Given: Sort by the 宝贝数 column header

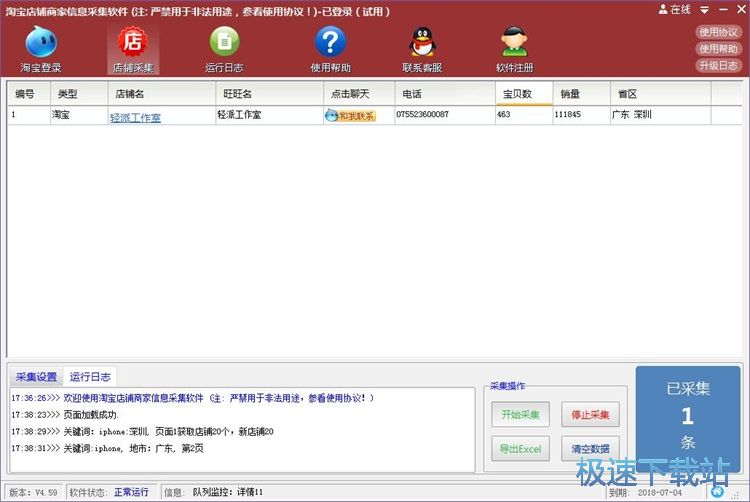Looking at the screenshot, I should tap(524, 94).
